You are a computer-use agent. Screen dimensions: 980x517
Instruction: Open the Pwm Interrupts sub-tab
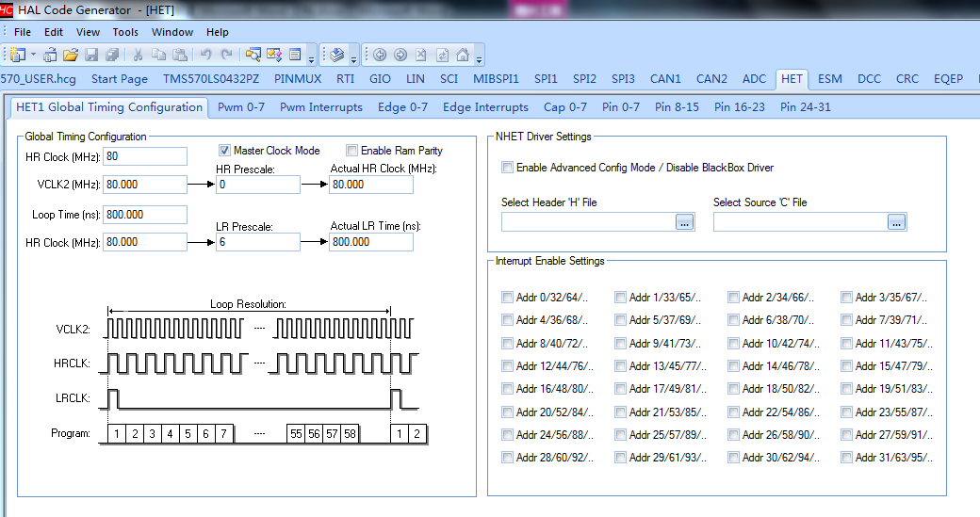coord(321,106)
